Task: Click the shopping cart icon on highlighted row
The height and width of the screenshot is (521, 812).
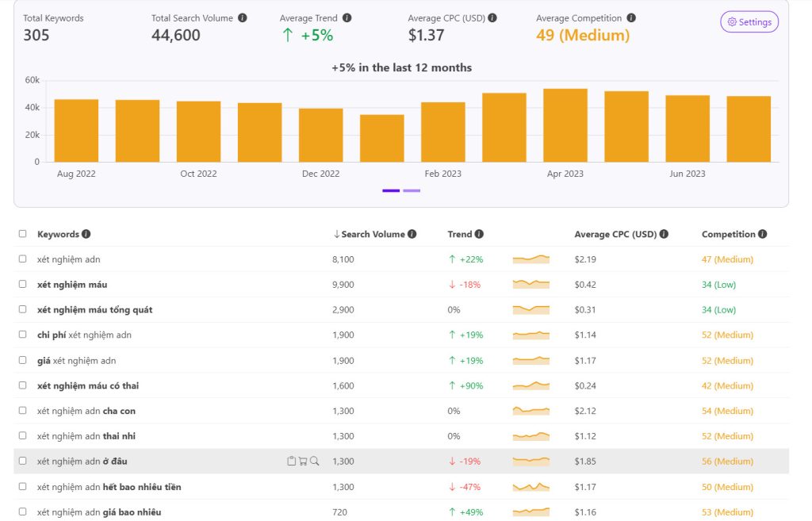Action: 303,461
